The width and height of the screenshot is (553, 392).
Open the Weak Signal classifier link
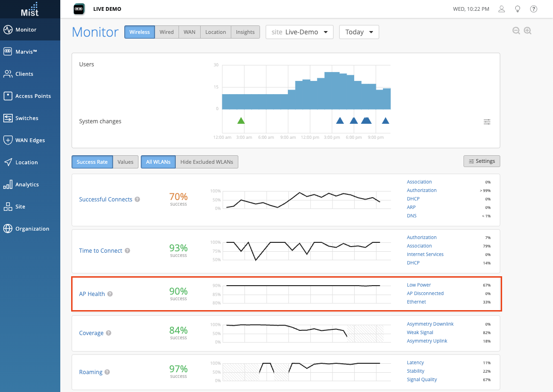click(x=420, y=333)
